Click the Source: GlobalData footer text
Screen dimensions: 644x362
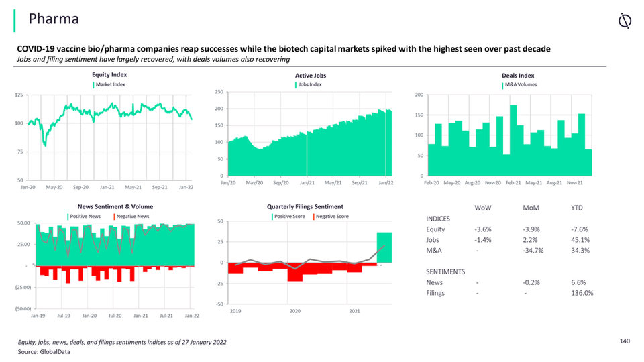(44, 352)
